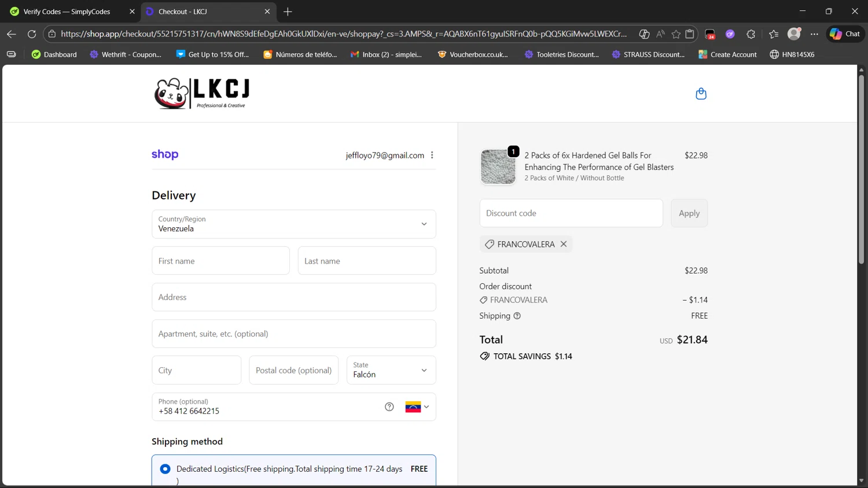868x488 pixels.
Task: Click the gel balls product thumbnail
Action: pyautogui.click(x=498, y=167)
